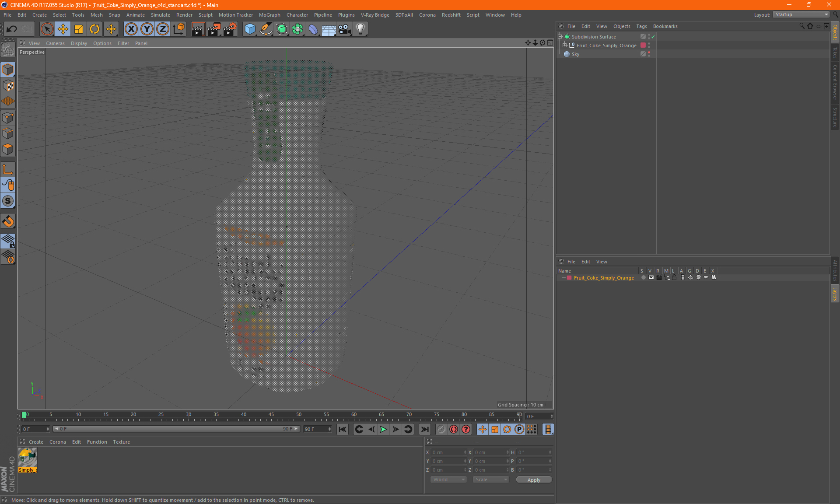The image size is (840, 504).
Task: Open the Layout Startup dropdown
Action: tap(801, 14)
